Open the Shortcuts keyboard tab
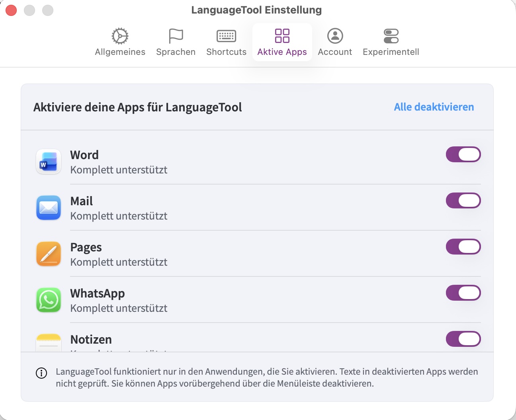 click(226, 42)
